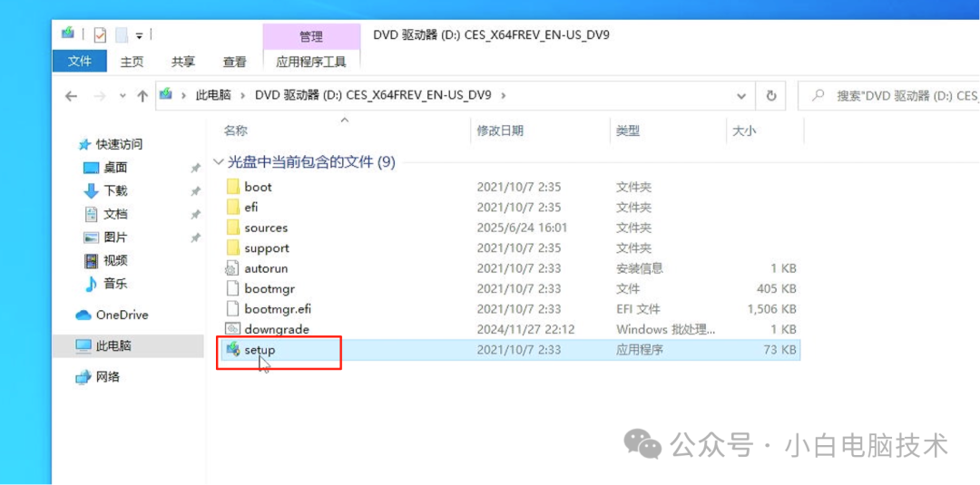Expand the chevron after DVD 驱动器 breadcrumb

point(504,95)
